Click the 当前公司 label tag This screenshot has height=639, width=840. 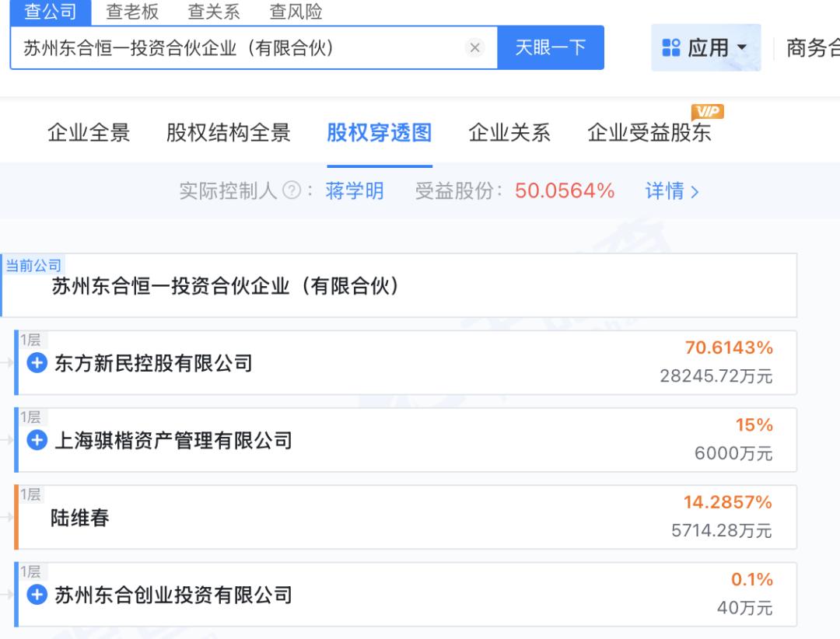pos(33,265)
